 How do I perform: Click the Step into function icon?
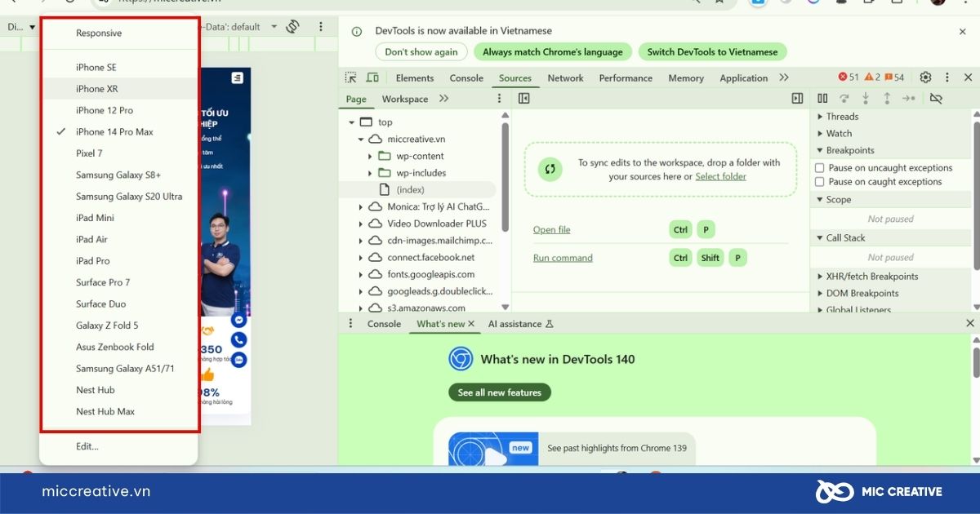[x=866, y=99]
